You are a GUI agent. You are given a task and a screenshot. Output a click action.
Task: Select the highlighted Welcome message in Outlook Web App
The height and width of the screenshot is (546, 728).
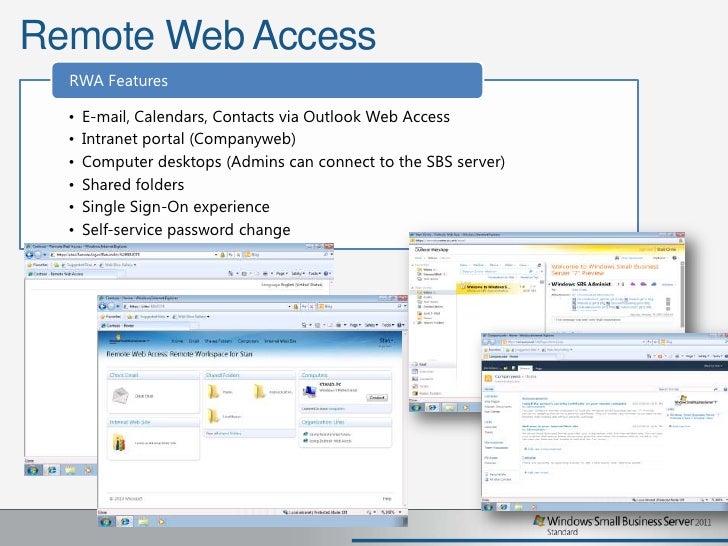point(495,288)
